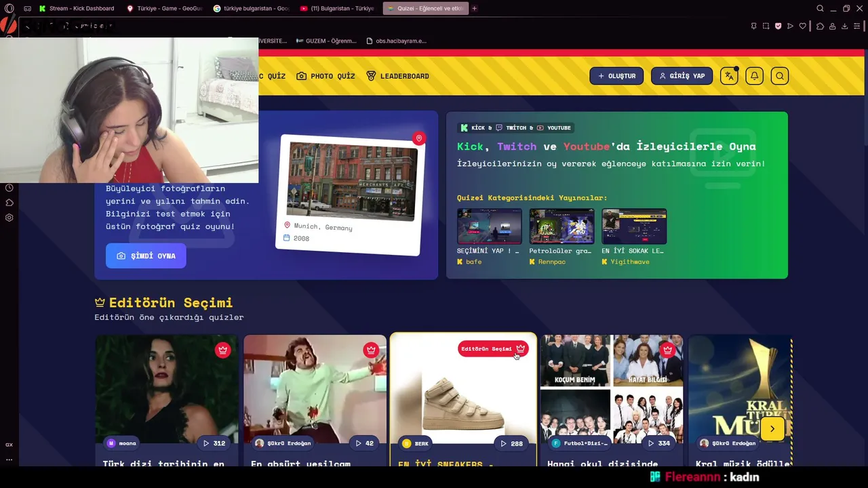Open Easy Setup sliders icon
This screenshot has width=868, height=488.
click(858, 26)
